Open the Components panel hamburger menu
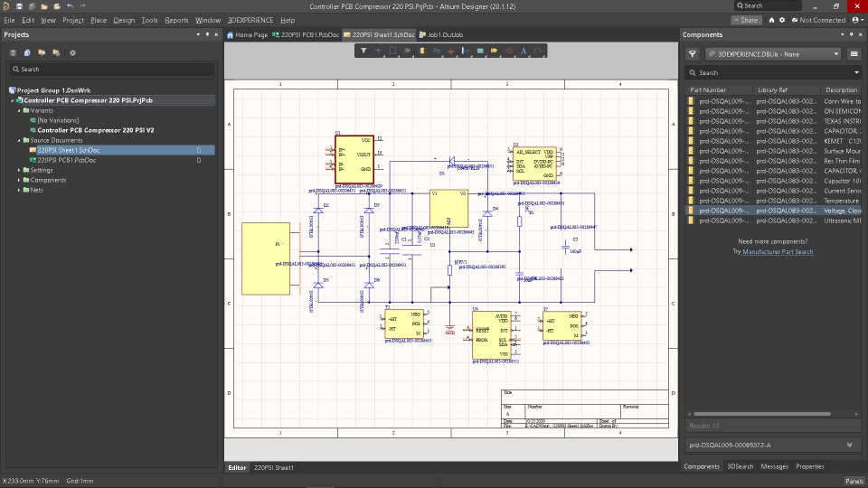868x488 pixels. tap(854, 54)
